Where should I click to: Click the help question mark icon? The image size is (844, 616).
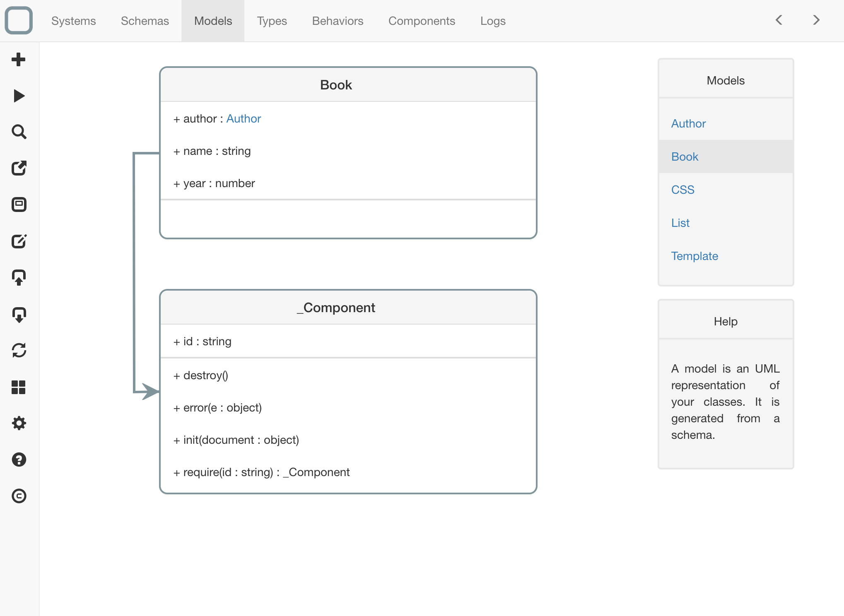point(18,459)
